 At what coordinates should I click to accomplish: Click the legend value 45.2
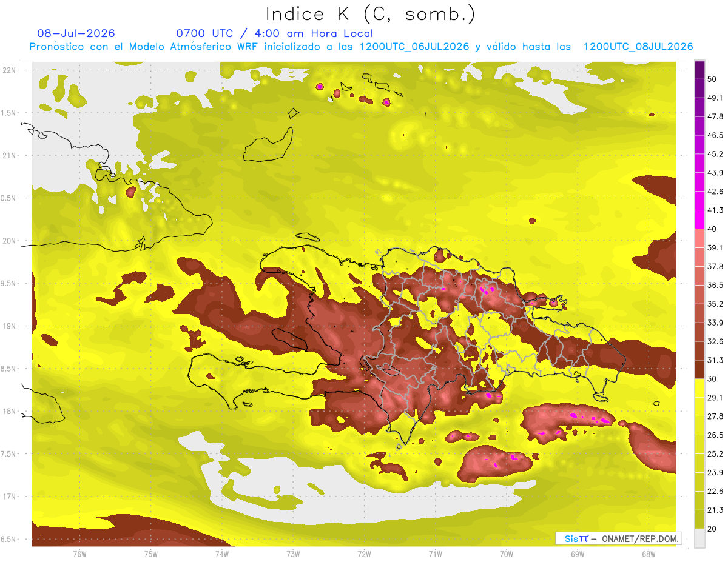click(x=715, y=154)
